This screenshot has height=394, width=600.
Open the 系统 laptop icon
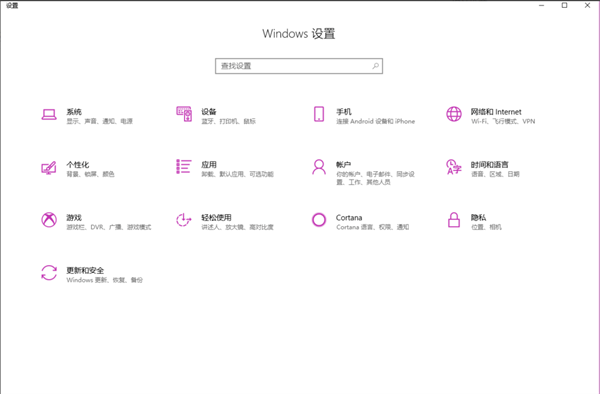(49, 114)
